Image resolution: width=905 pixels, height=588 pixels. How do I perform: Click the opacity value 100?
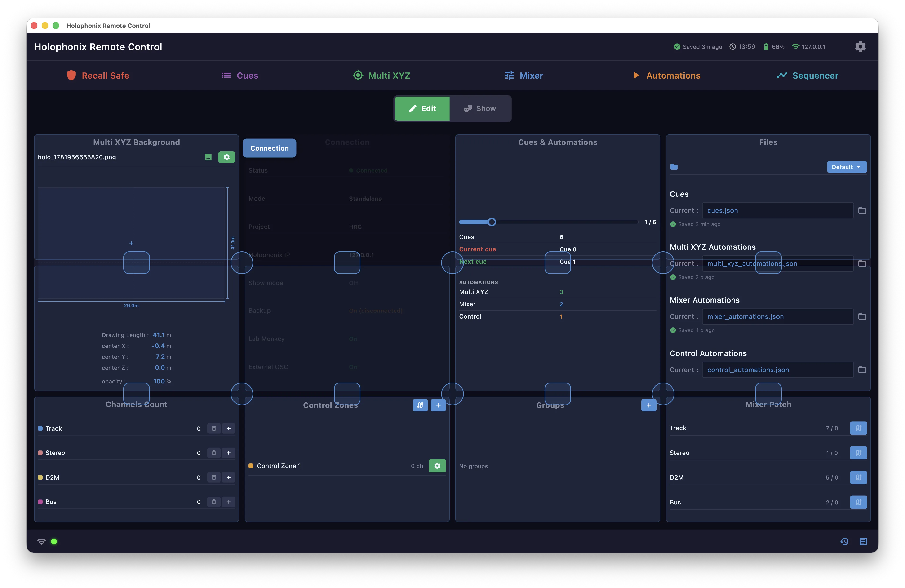tap(159, 382)
